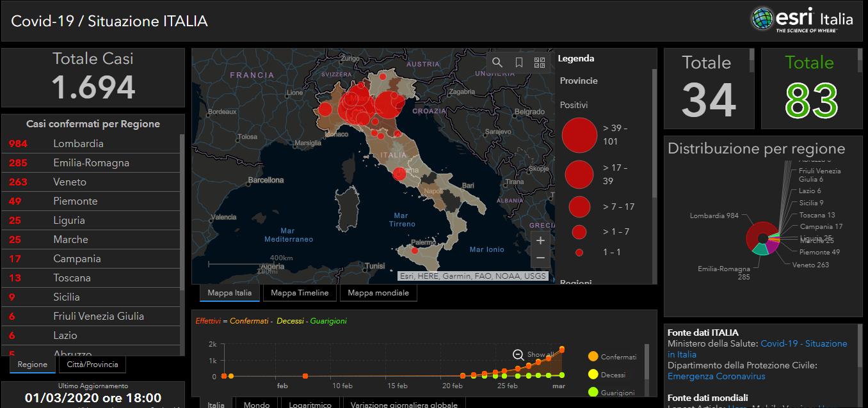Viewport: 868px width, 408px height.
Task: Click the 'Piemonte 49' pie chart label
Action: pyautogui.click(x=819, y=252)
